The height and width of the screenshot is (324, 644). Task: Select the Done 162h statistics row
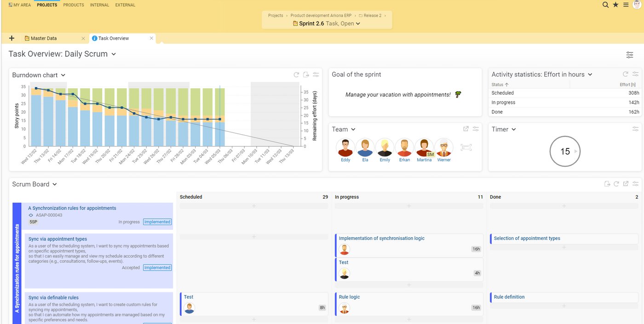pos(565,112)
